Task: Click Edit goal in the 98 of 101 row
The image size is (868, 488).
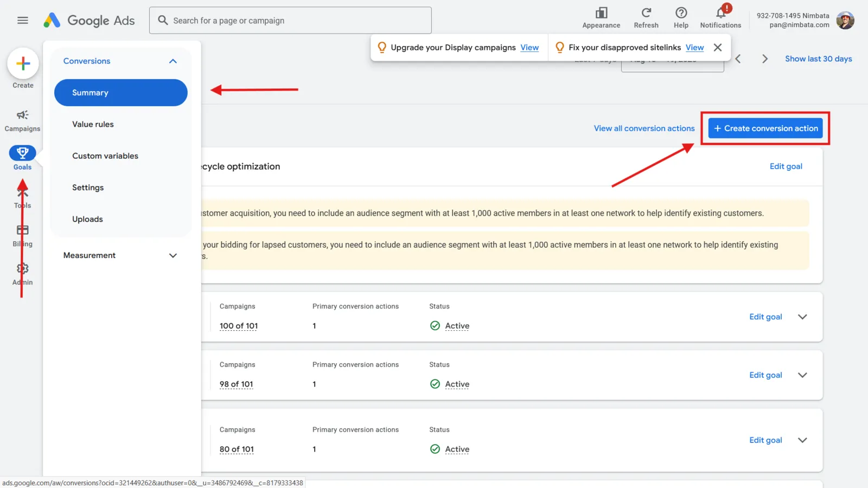Action: click(765, 375)
